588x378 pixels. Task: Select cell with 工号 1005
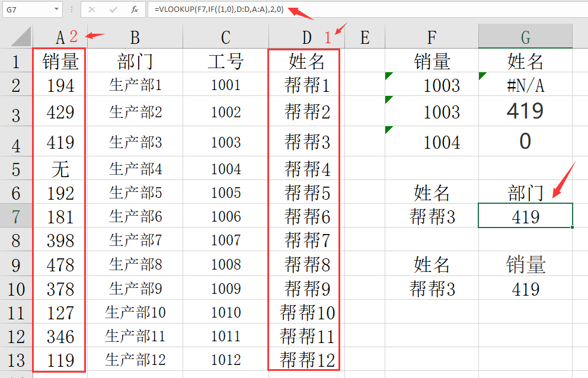[x=226, y=193]
